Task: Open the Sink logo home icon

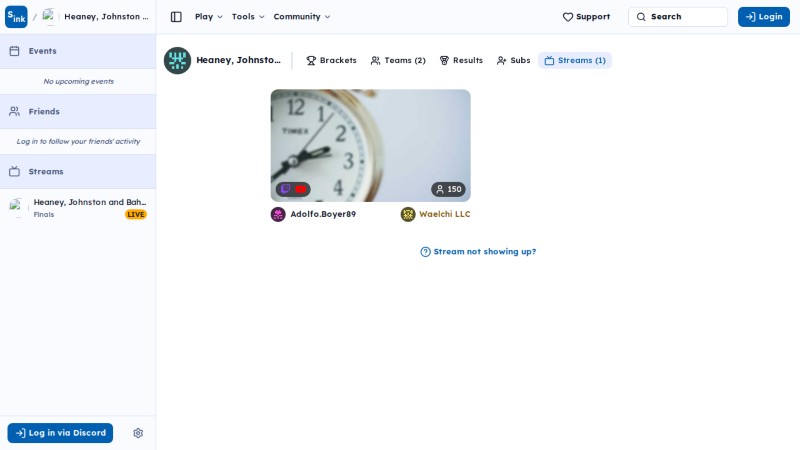Action: click(x=16, y=17)
